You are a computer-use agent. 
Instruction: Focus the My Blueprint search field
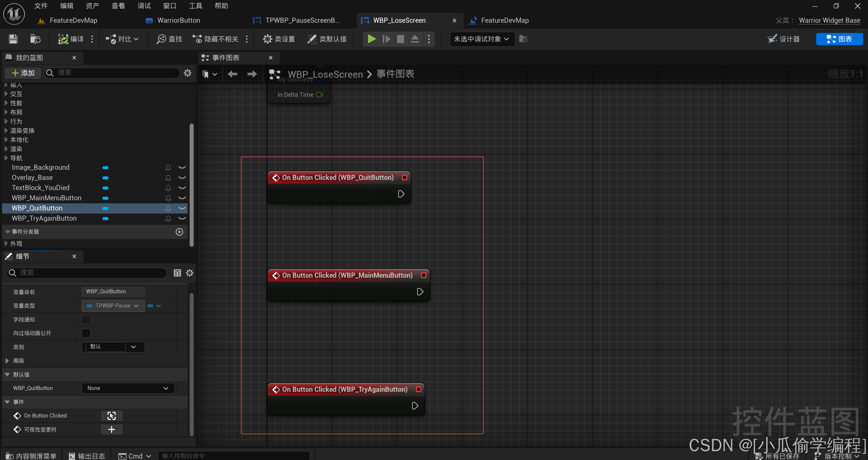click(112, 73)
